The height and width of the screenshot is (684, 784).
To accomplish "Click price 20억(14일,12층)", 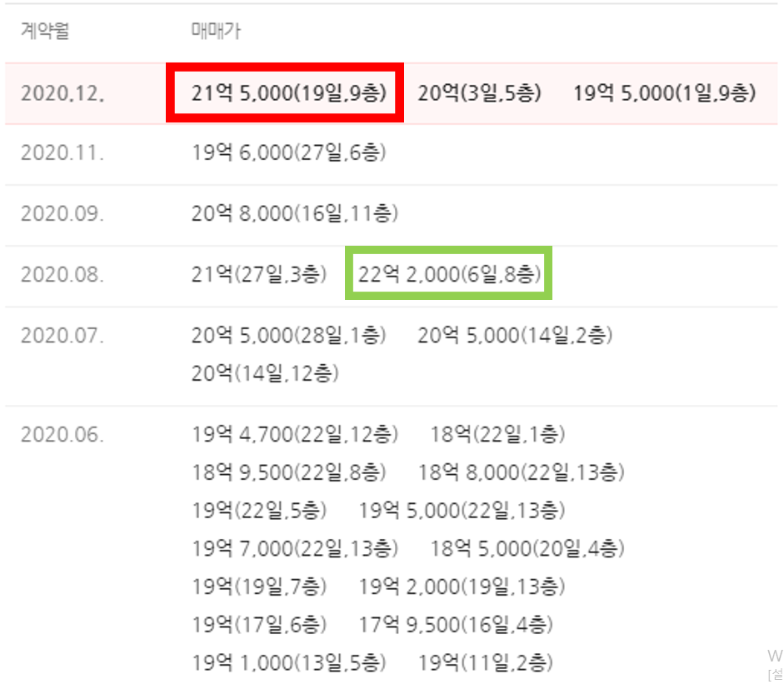I will coord(265,373).
